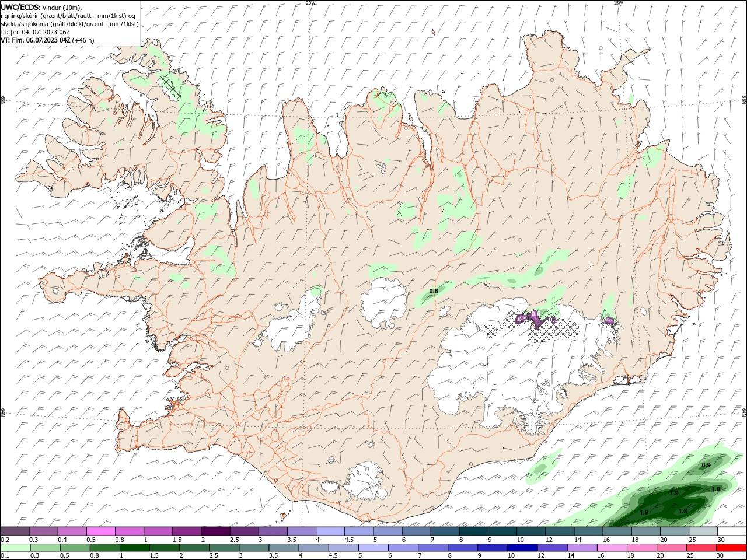Screen dimensions: 747x560
Task: Click the 1.8 precipitation value over the sea
Action: (683, 511)
